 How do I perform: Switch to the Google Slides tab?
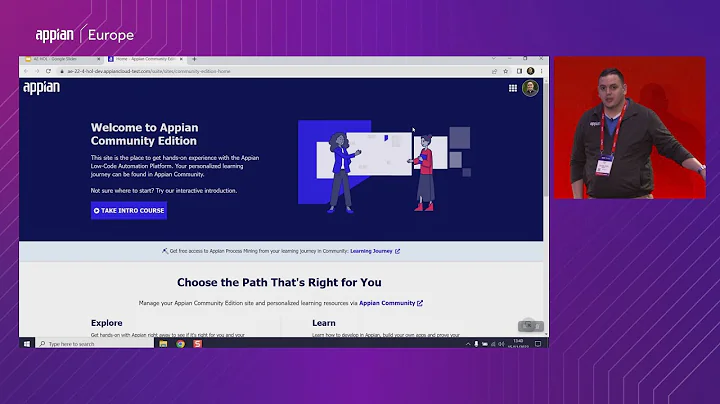(60, 59)
